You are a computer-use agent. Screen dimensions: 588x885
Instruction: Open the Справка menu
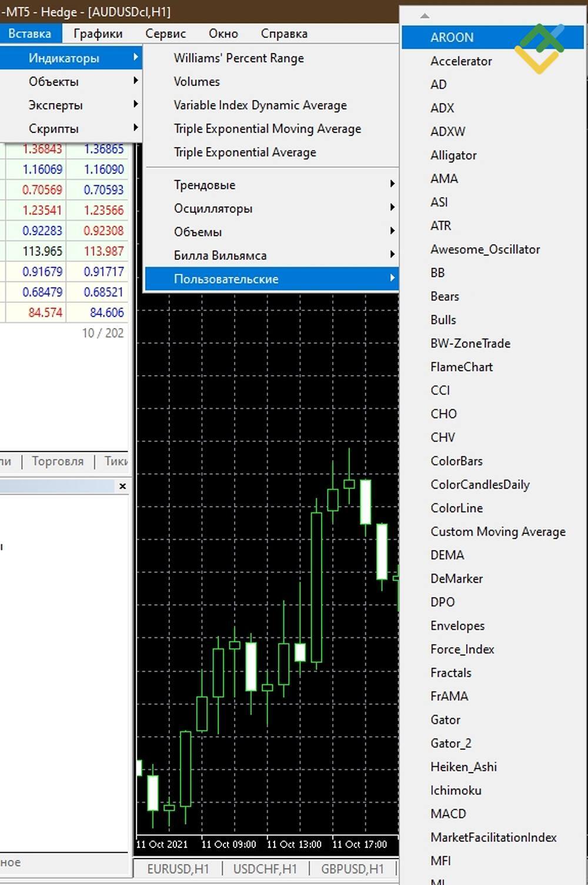(x=284, y=34)
